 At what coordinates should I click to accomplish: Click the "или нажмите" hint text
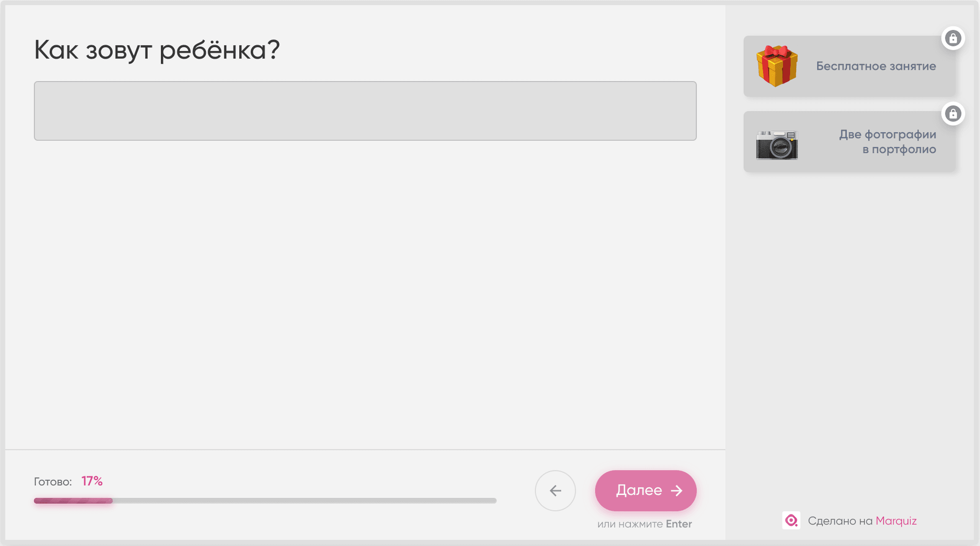(x=630, y=524)
